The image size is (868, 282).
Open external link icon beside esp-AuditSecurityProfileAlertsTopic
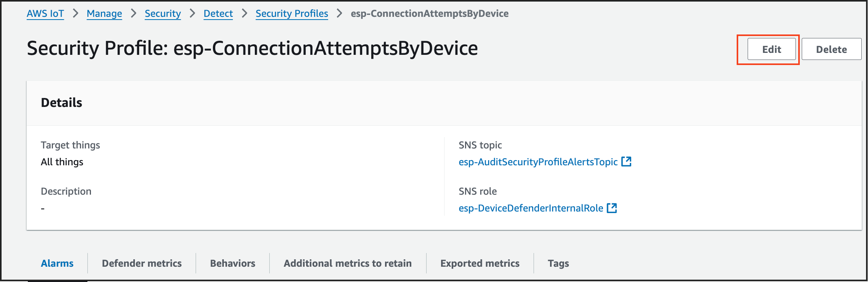click(626, 161)
